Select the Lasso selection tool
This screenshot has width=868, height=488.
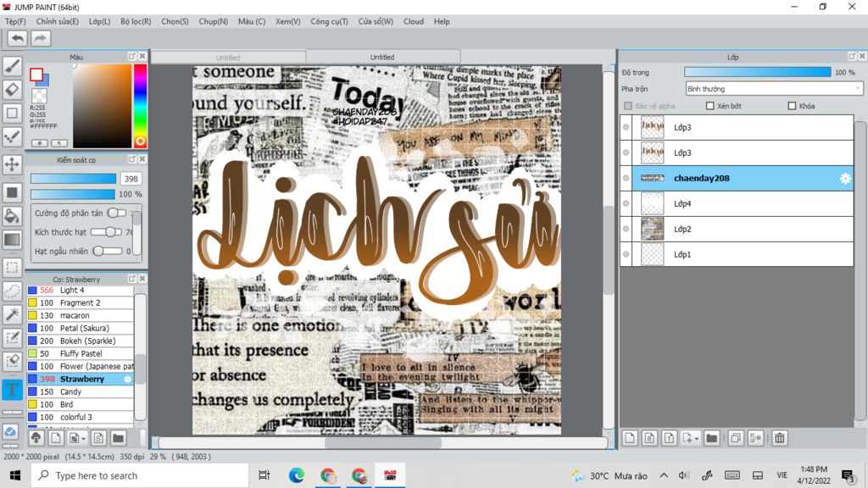click(12, 291)
